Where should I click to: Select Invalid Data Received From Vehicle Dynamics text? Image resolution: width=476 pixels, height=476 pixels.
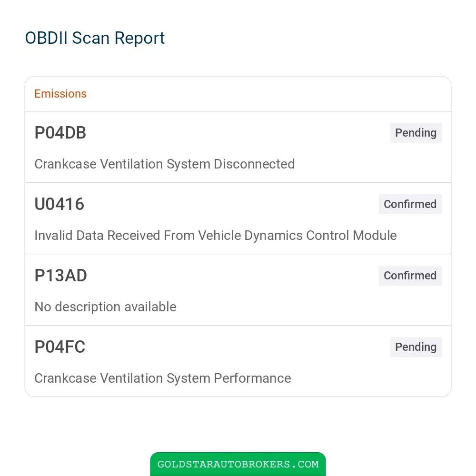pos(169,235)
